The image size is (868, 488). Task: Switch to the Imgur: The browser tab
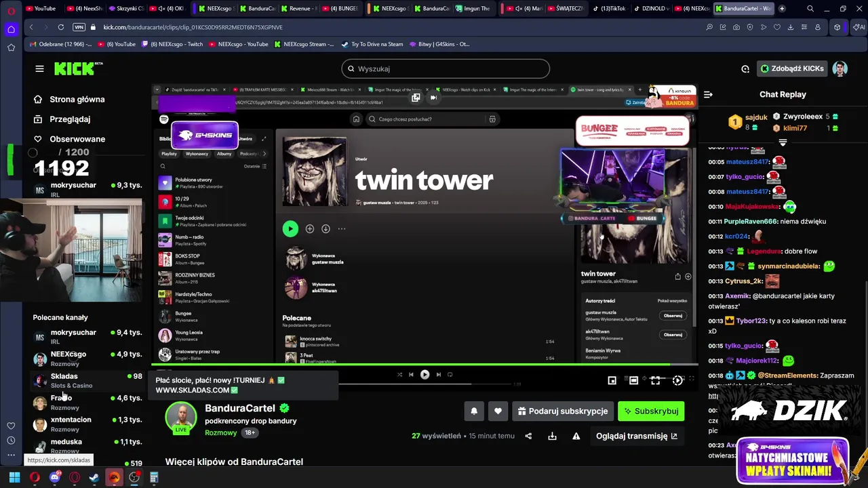(472, 8)
